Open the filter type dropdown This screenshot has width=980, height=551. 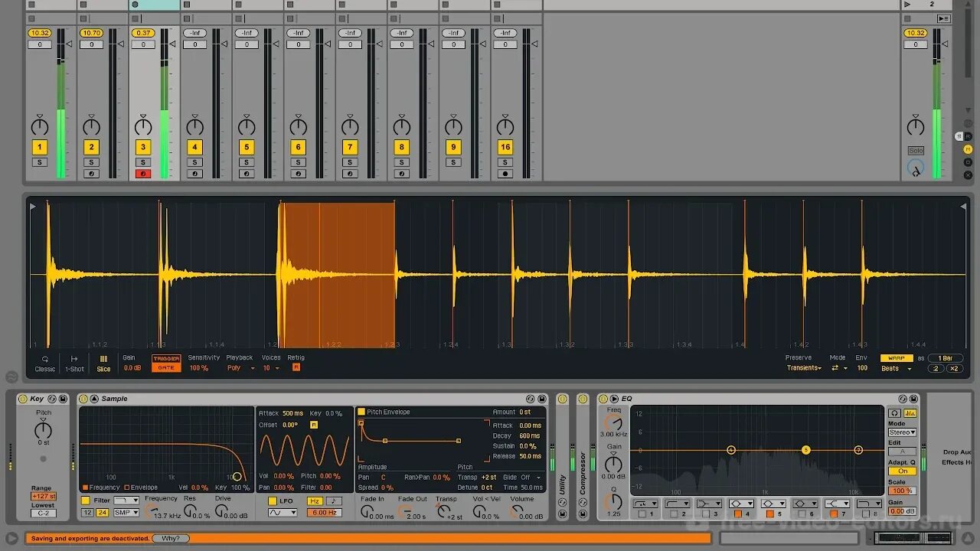(x=126, y=500)
